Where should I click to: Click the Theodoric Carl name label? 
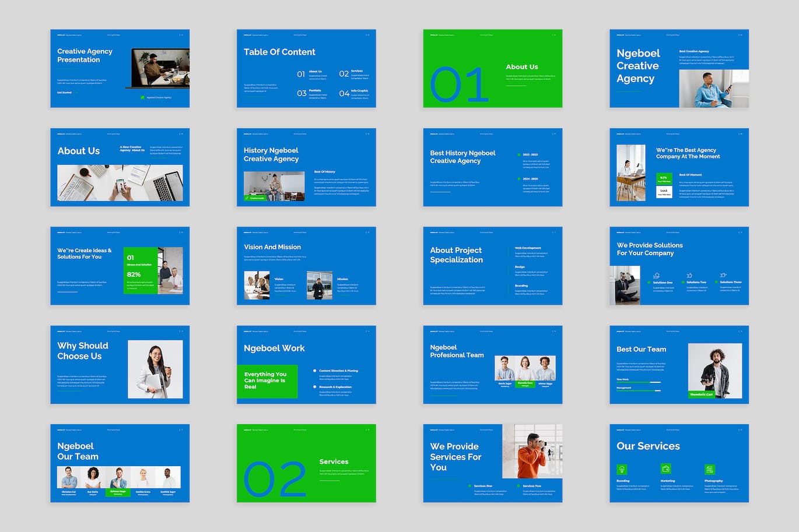[701, 394]
